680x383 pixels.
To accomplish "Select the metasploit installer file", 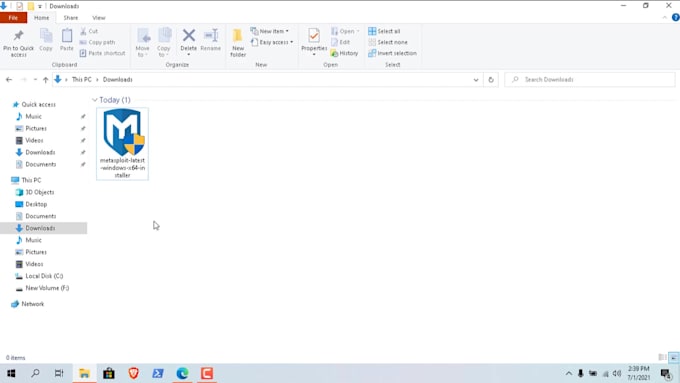I will click(122, 144).
